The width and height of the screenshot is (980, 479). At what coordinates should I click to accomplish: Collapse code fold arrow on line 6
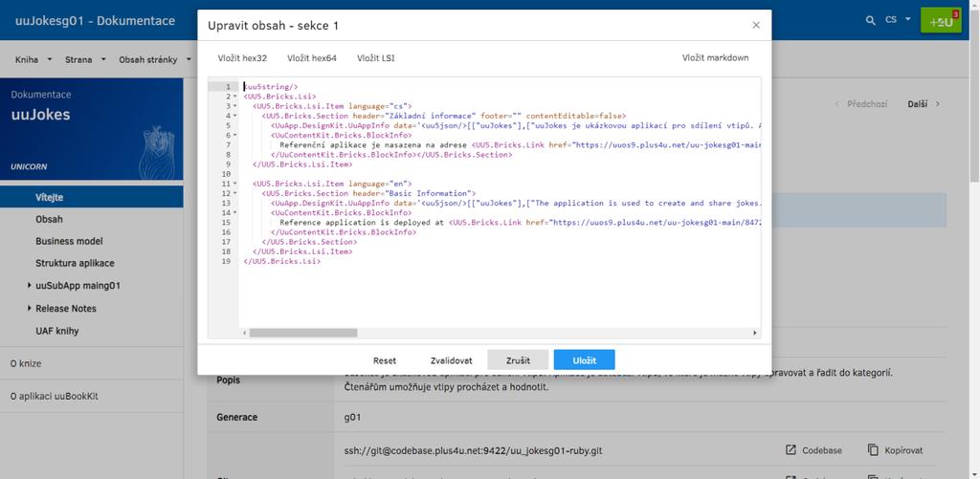tap(235, 136)
